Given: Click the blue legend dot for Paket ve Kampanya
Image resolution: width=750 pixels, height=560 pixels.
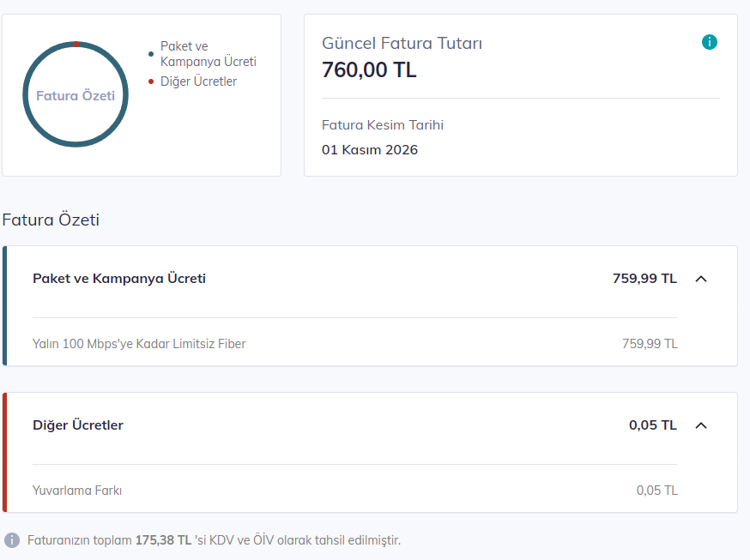Looking at the screenshot, I should [151, 54].
